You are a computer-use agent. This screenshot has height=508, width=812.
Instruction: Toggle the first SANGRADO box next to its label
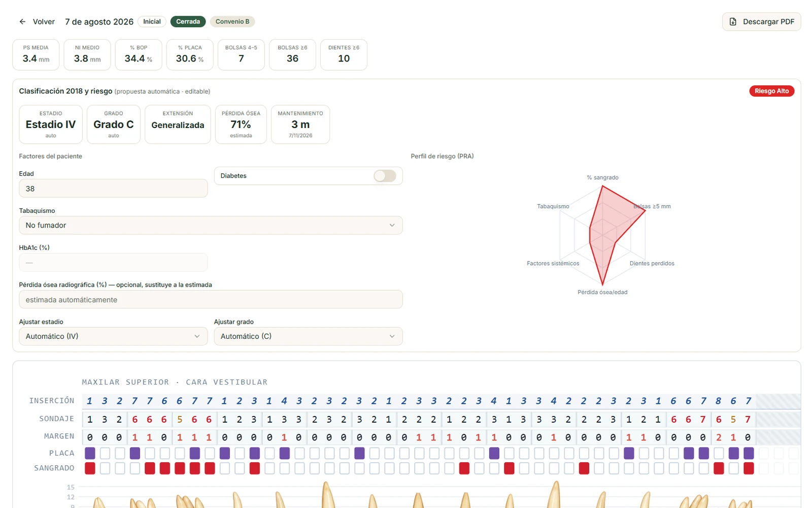[90, 468]
